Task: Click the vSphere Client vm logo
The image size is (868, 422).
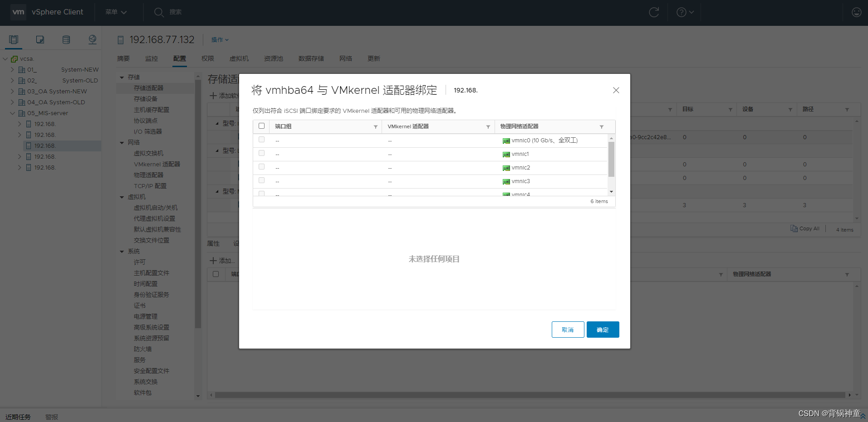Action: click(x=18, y=12)
